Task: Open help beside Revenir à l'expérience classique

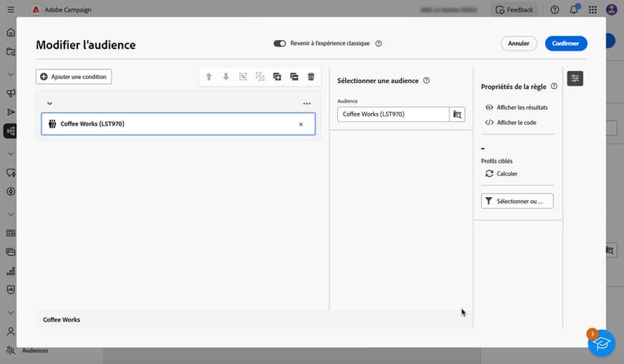Action: (x=379, y=44)
